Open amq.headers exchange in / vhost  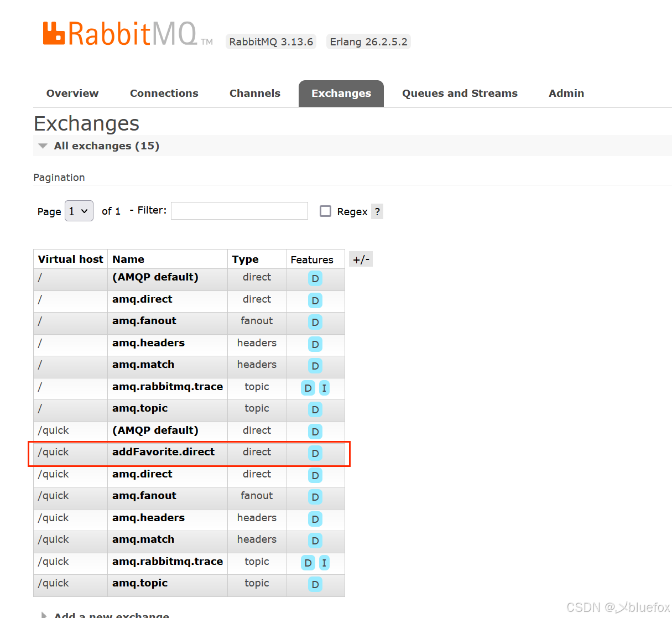(x=148, y=343)
